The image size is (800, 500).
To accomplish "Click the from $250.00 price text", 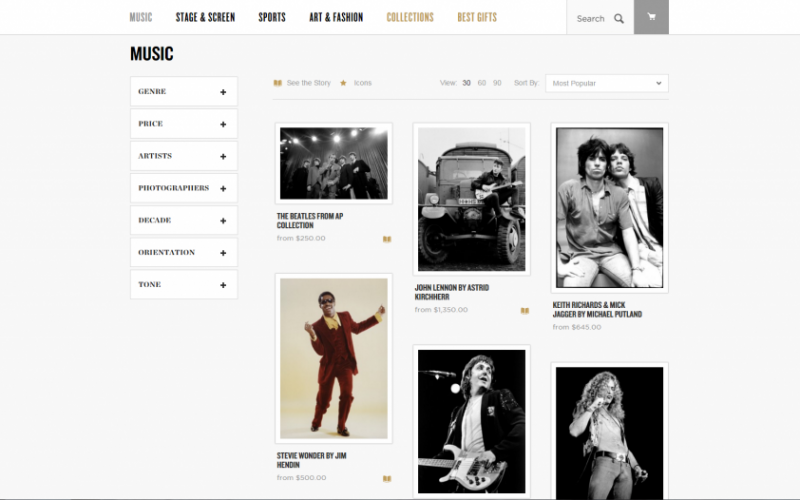I will tap(301, 238).
